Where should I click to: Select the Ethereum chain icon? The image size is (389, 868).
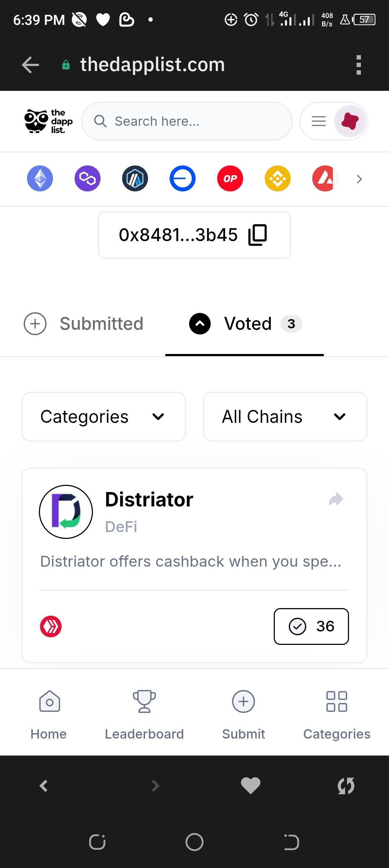pos(40,178)
